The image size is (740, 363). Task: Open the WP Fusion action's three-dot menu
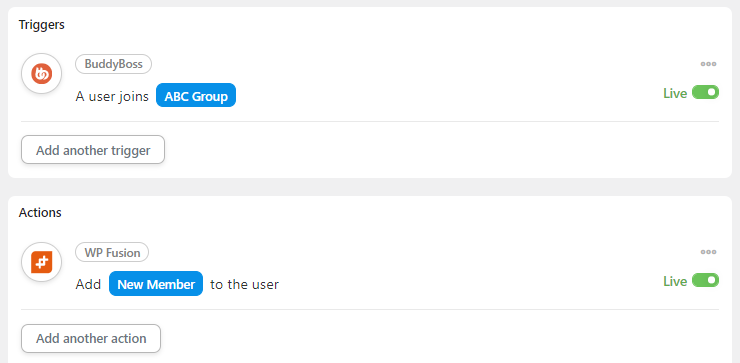(x=708, y=252)
